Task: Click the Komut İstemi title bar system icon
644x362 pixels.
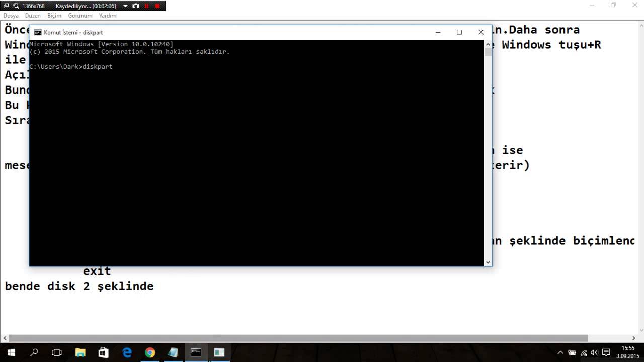Action: pyautogui.click(x=38, y=32)
